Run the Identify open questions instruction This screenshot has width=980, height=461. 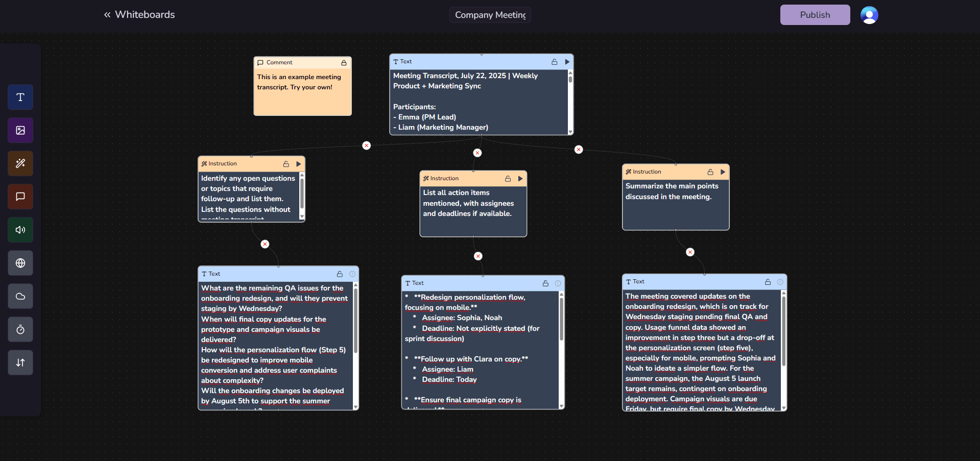[299, 164]
